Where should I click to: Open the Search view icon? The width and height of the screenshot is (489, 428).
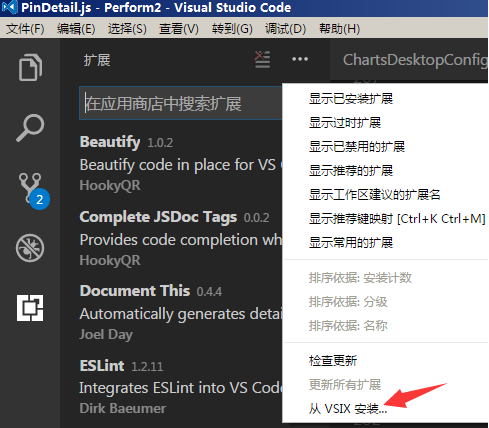pos(30,128)
